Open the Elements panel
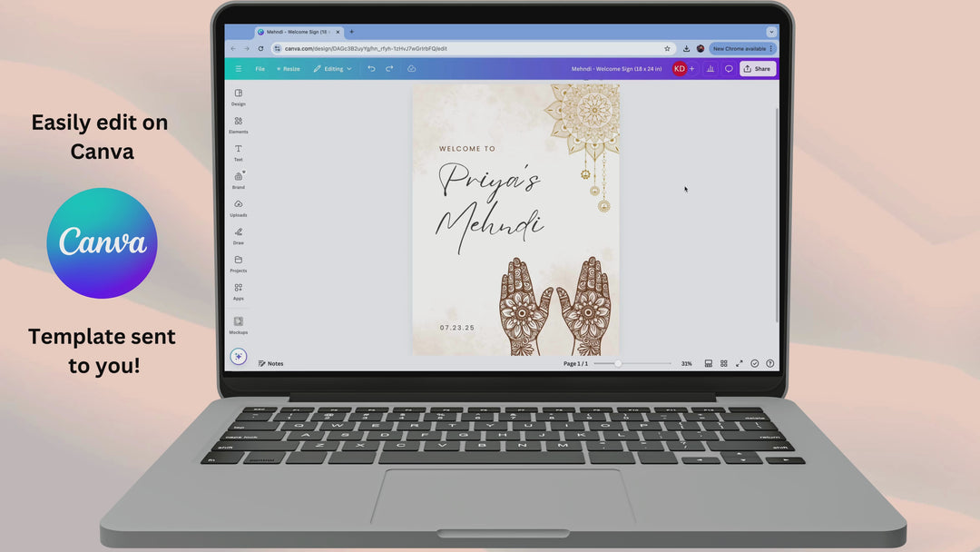The height and width of the screenshot is (552, 980). 238,125
